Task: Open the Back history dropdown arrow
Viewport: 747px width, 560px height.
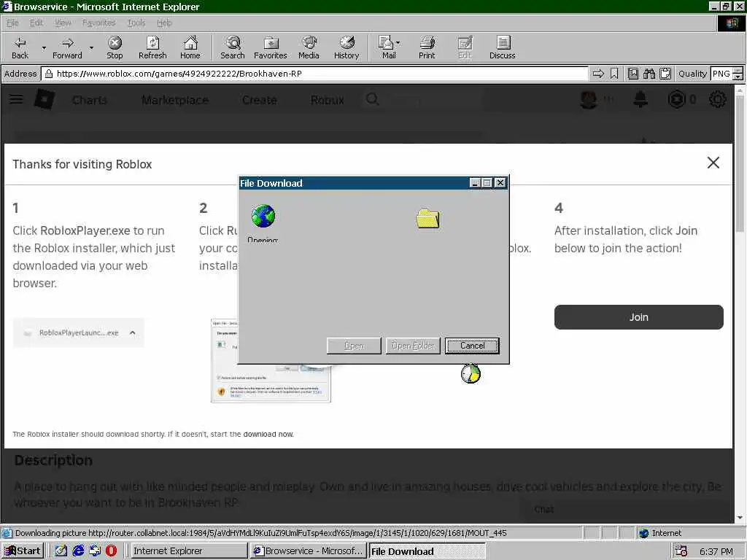Action: (x=44, y=47)
